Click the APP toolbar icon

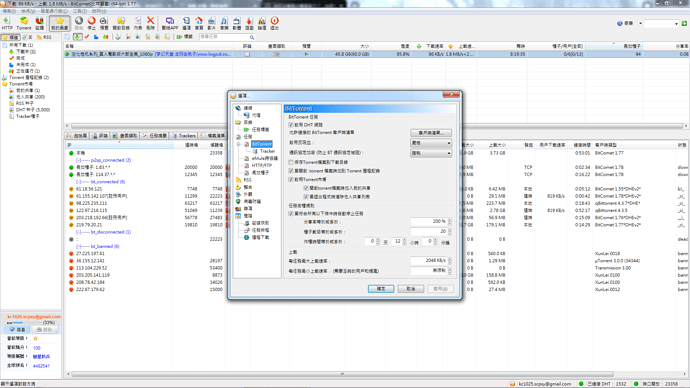[x=170, y=23]
